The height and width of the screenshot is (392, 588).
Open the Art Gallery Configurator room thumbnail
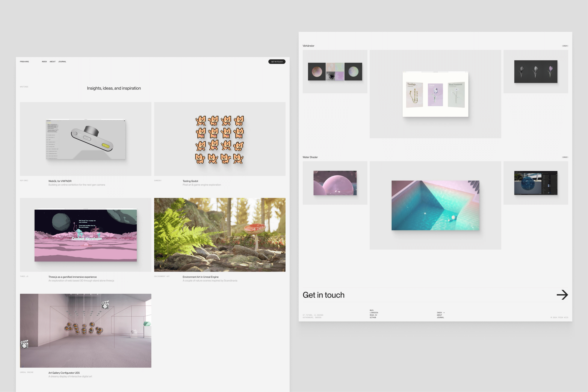(x=85, y=331)
